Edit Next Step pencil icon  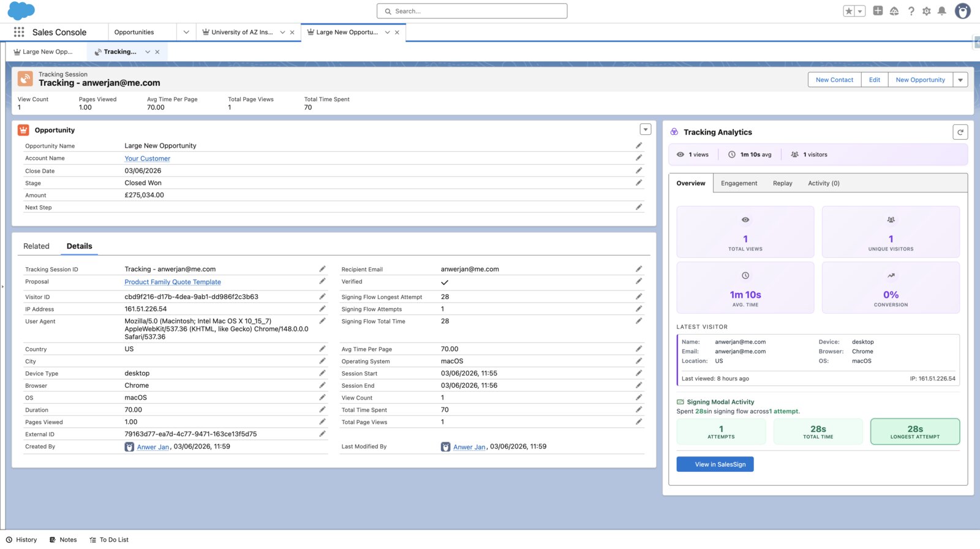click(638, 207)
